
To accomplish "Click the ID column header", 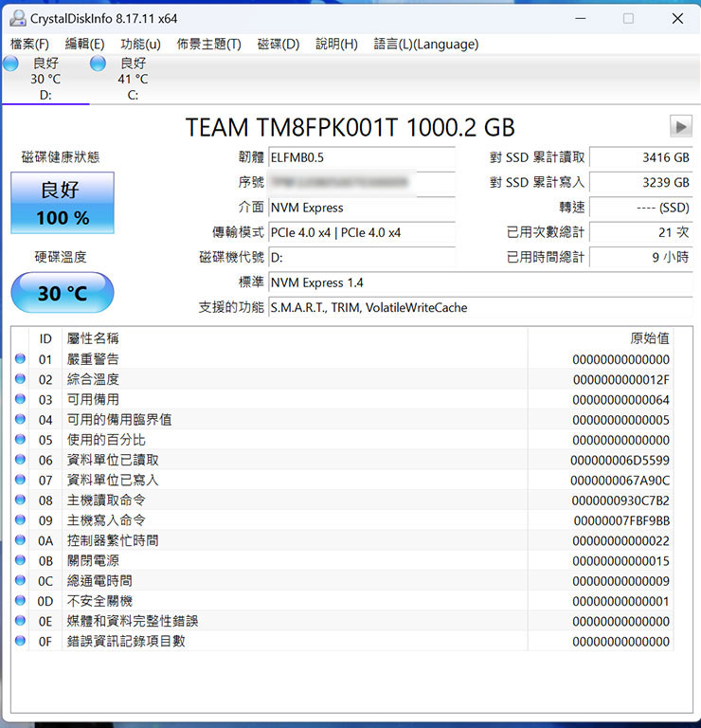I will click(45, 339).
